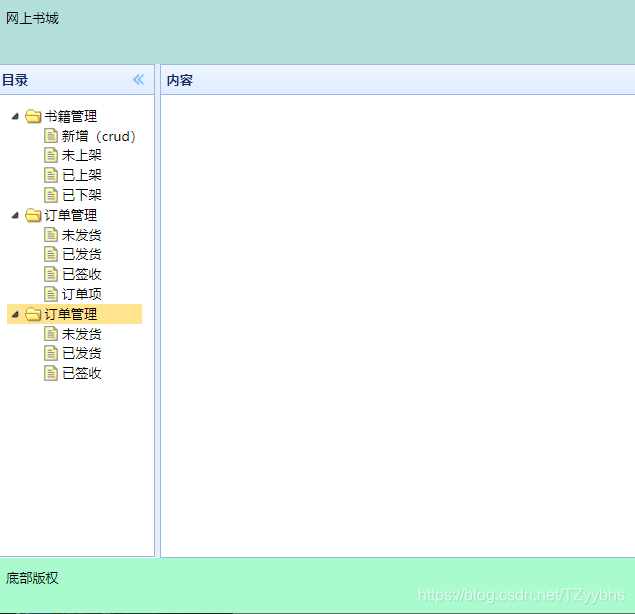
Task: Open 已签收 under the highlighted 订单管理
Action: click(81, 373)
